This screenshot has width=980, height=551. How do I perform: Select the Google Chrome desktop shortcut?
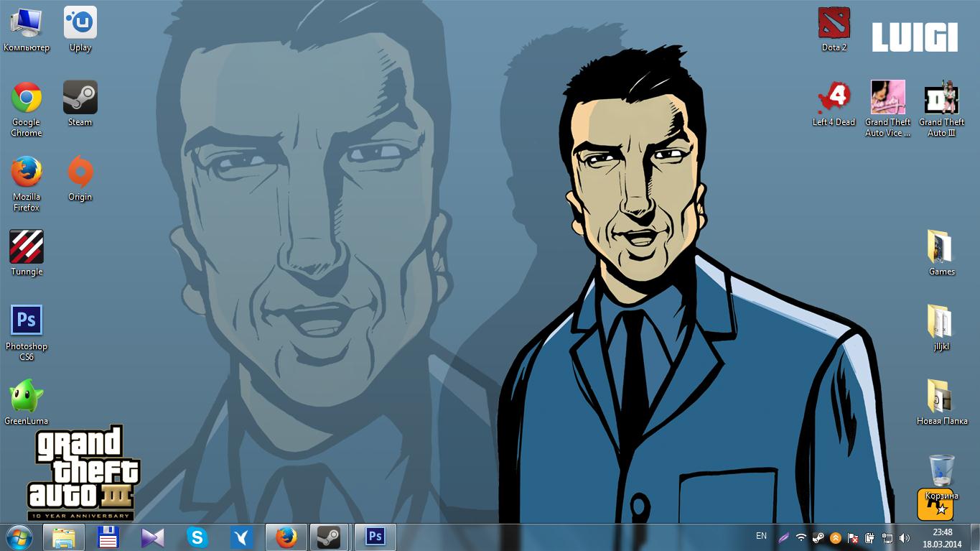click(27, 109)
